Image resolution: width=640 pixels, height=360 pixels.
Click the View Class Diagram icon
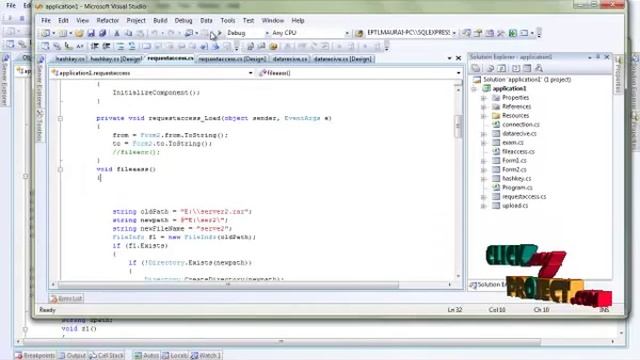(539, 68)
